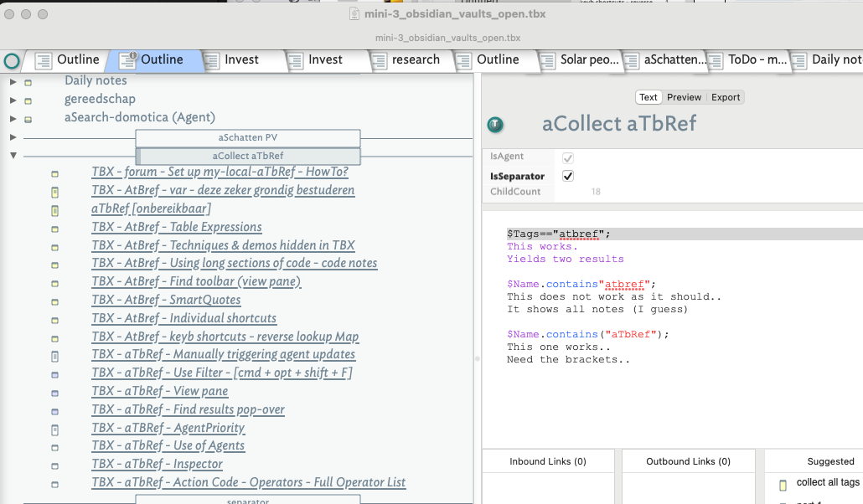The width and height of the screenshot is (863, 504).
Task: Click into the '$Tags=="atbref";' query line
Action: 559,234
